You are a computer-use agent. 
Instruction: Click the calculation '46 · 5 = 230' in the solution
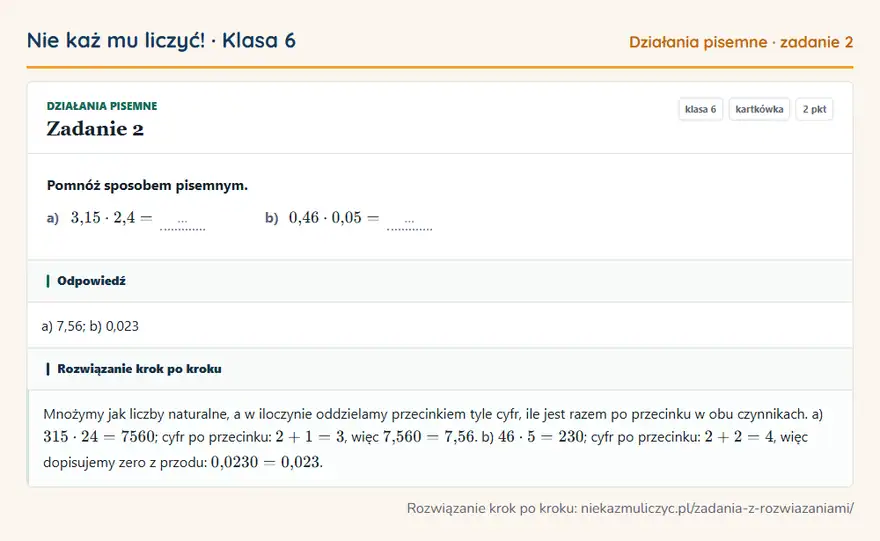tap(540, 437)
